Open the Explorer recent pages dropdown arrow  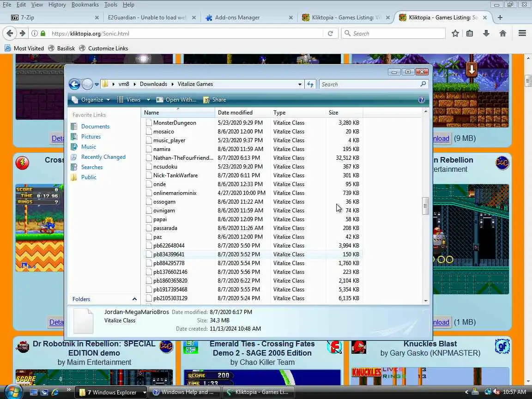point(97,84)
